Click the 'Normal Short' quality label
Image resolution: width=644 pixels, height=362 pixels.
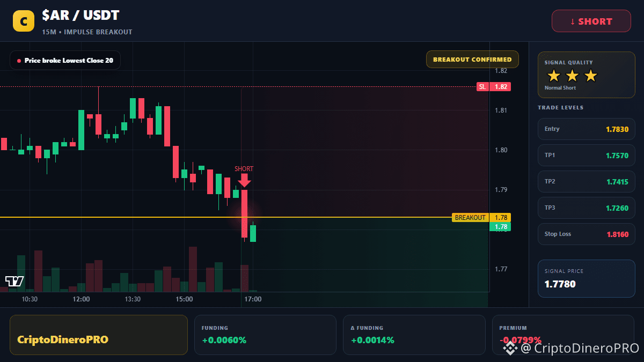tap(560, 88)
